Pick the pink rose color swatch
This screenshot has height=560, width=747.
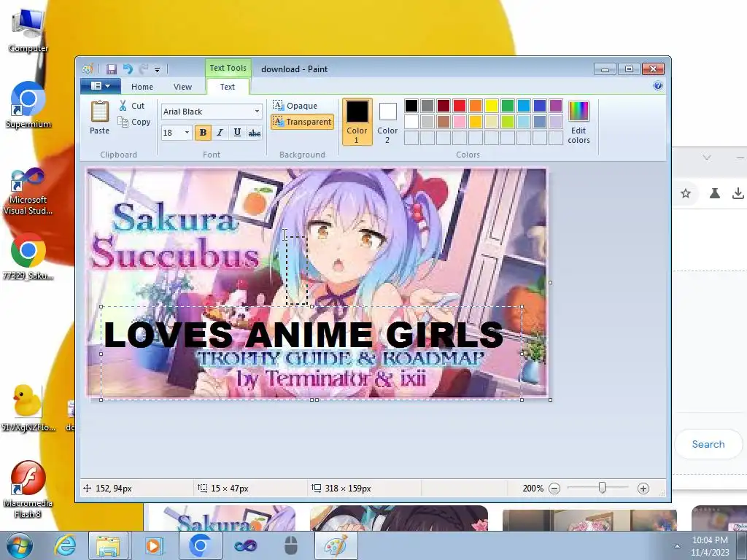460,122
